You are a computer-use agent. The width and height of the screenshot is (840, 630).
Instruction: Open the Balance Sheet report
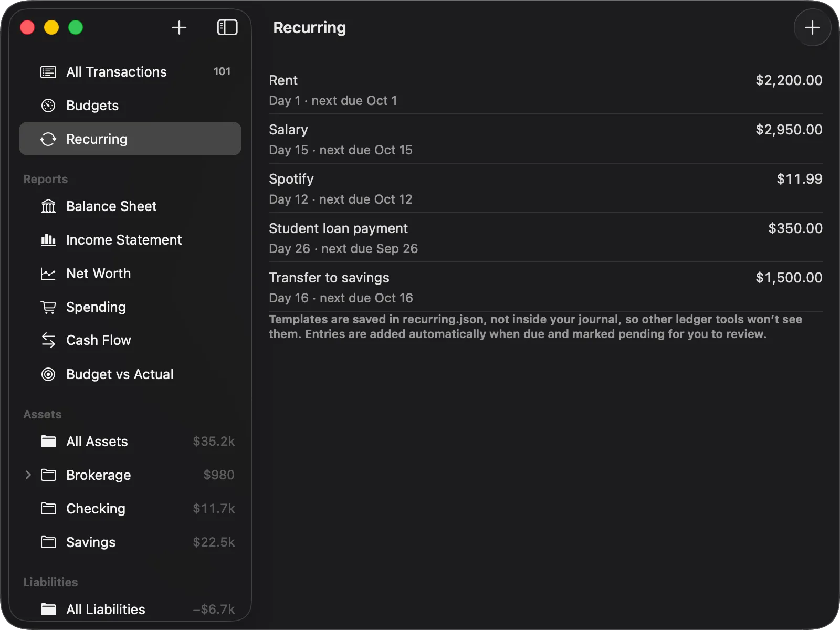click(x=130, y=206)
